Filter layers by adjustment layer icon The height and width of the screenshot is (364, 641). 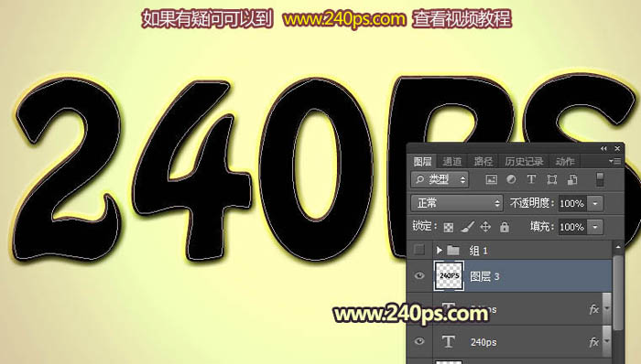pos(511,179)
